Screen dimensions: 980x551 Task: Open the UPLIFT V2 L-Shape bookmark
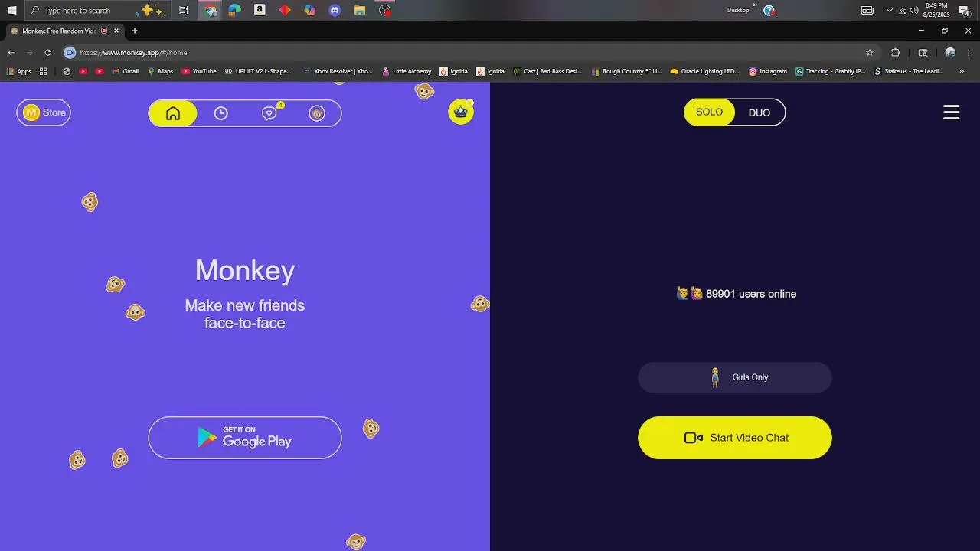coord(258,71)
